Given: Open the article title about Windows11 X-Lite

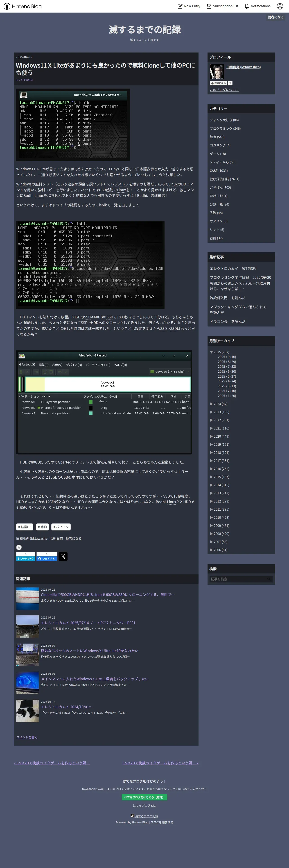Looking at the screenshot, I should [105, 69].
